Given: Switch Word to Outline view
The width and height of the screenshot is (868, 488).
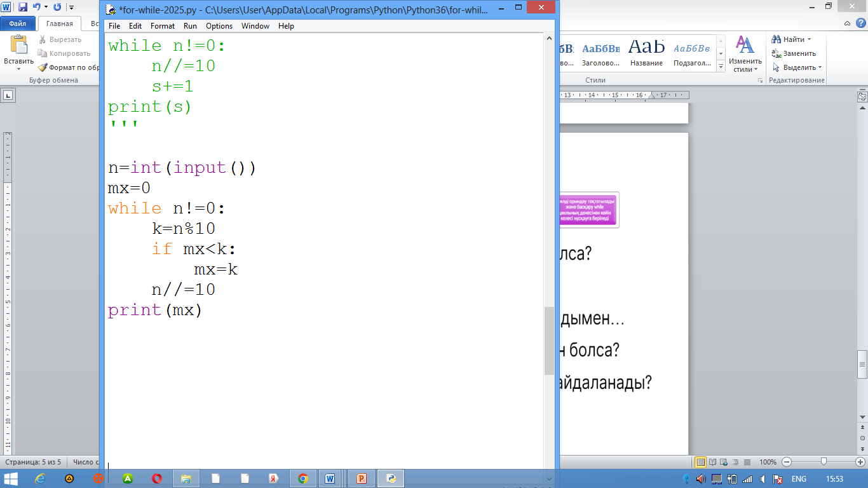Looking at the screenshot, I should click(735, 462).
